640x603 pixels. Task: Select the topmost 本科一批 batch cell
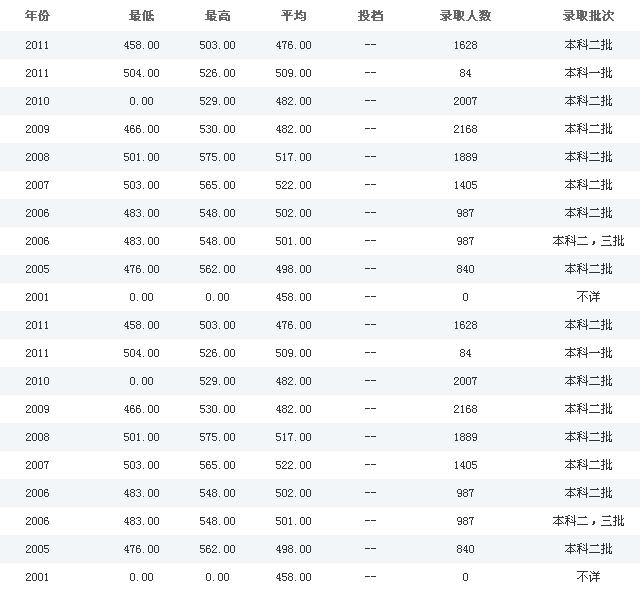[x=588, y=73]
